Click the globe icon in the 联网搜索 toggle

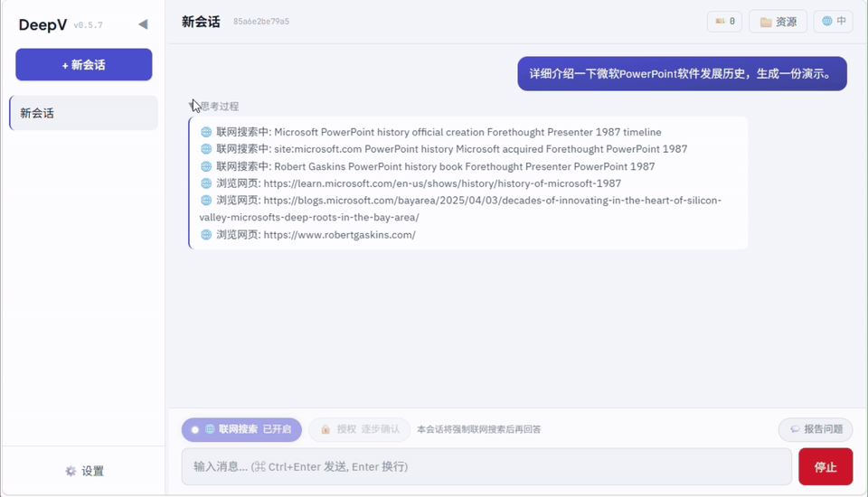tap(210, 429)
